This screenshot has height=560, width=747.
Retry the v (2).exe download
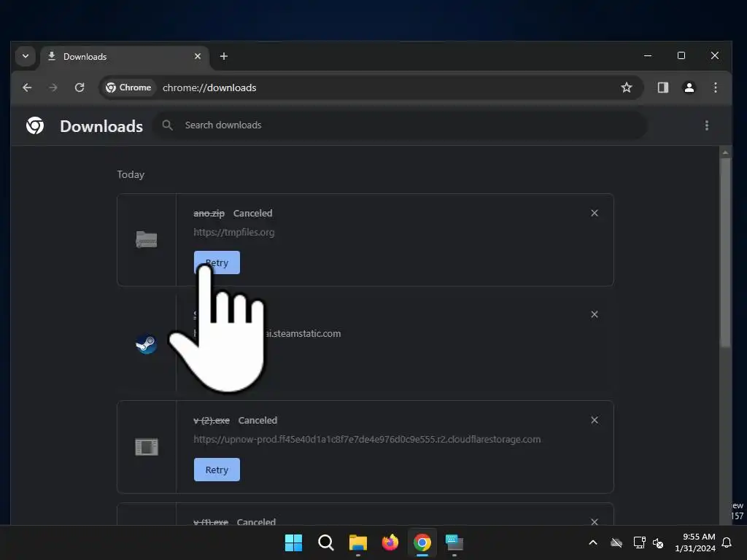217,470
